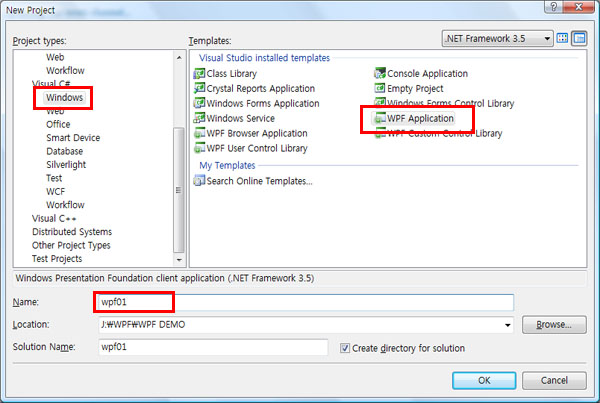Choose the WPF Browser Application template icon
Image resolution: width=600 pixels, height=403 pixels.
pyautogui.click(x=199, y=133)
